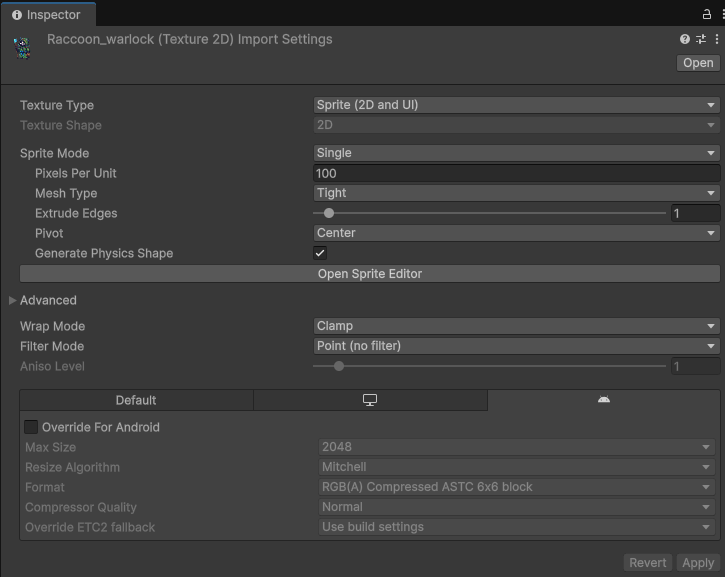Viewport: 725px width, 577px height.
Task: Open the presets slider icon
Action: pos(701,39)
